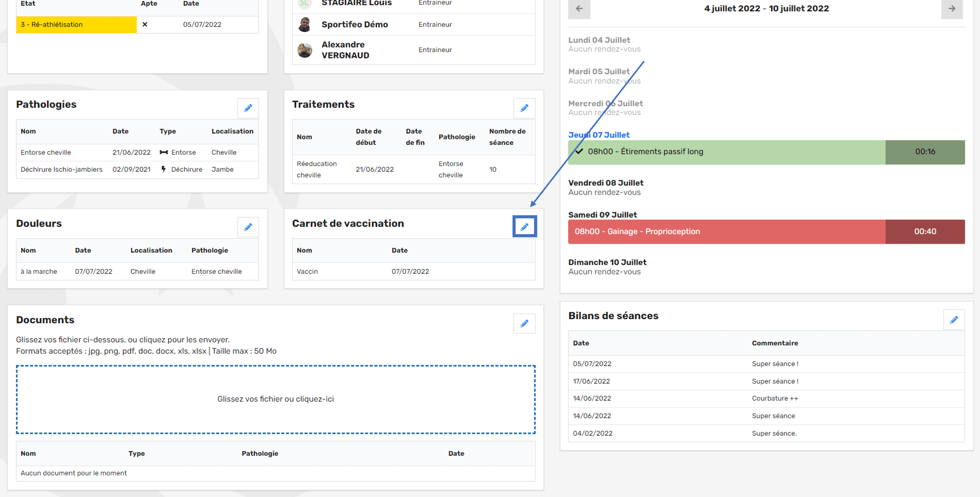Select Dimanche 10 Juillet day heading
Image resolution: width=980 pixels, height=497 pixels.
[607, 262]
